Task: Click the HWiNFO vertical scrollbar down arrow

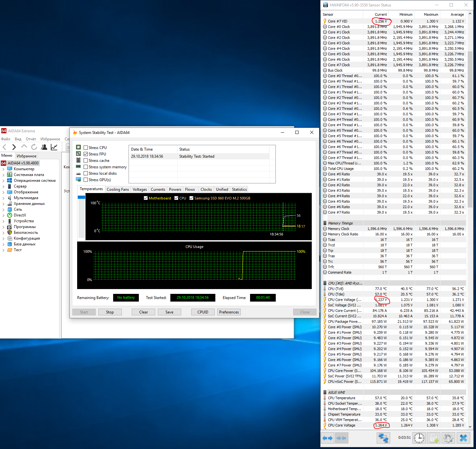Action: pos(470,427)
